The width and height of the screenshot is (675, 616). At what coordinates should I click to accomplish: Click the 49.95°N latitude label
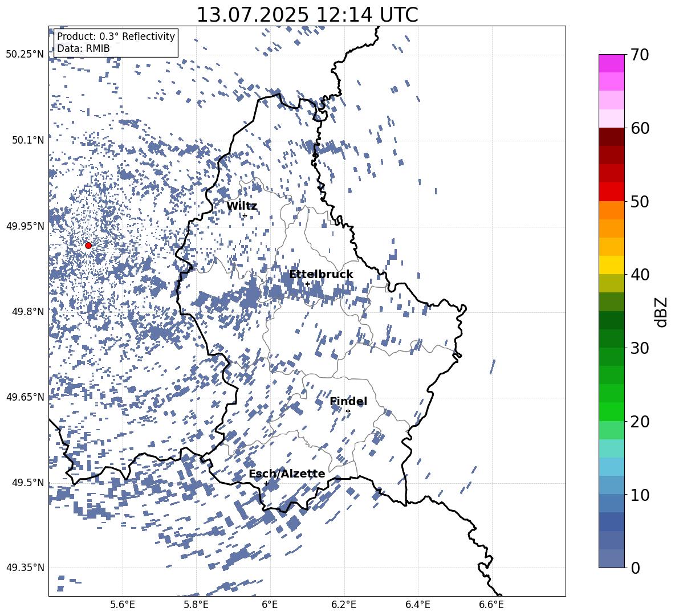tap(25, 226)
